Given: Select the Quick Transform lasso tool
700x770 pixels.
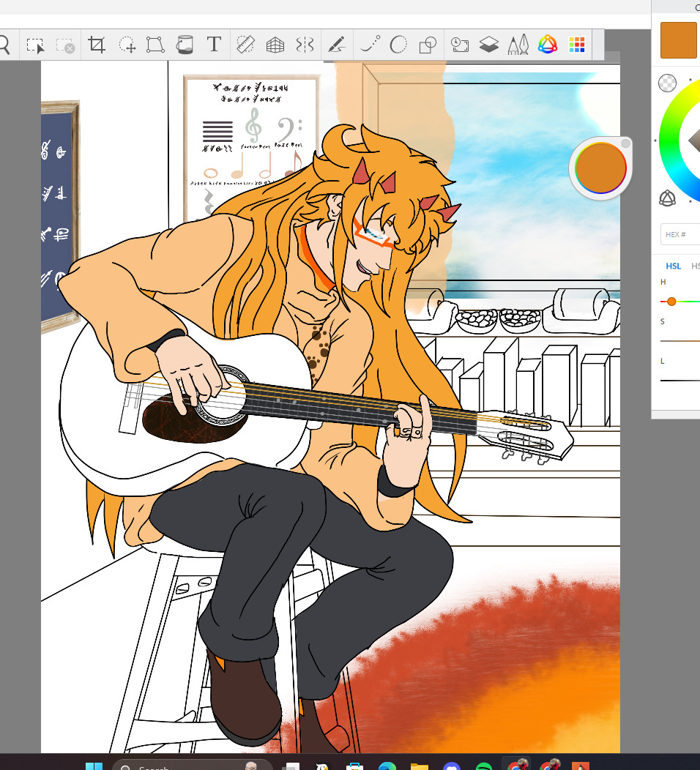Looking at the screenshot, I should coord(127,45).
